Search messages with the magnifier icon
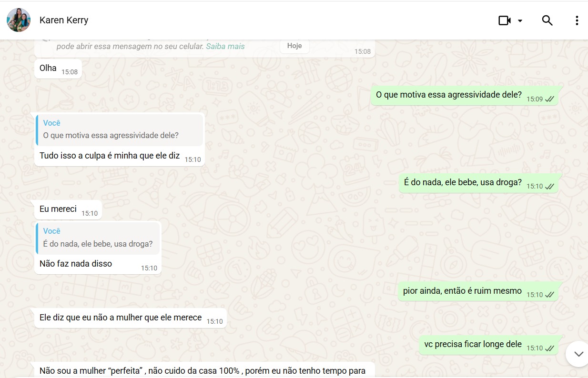The image size is (588, 378). 547,20
